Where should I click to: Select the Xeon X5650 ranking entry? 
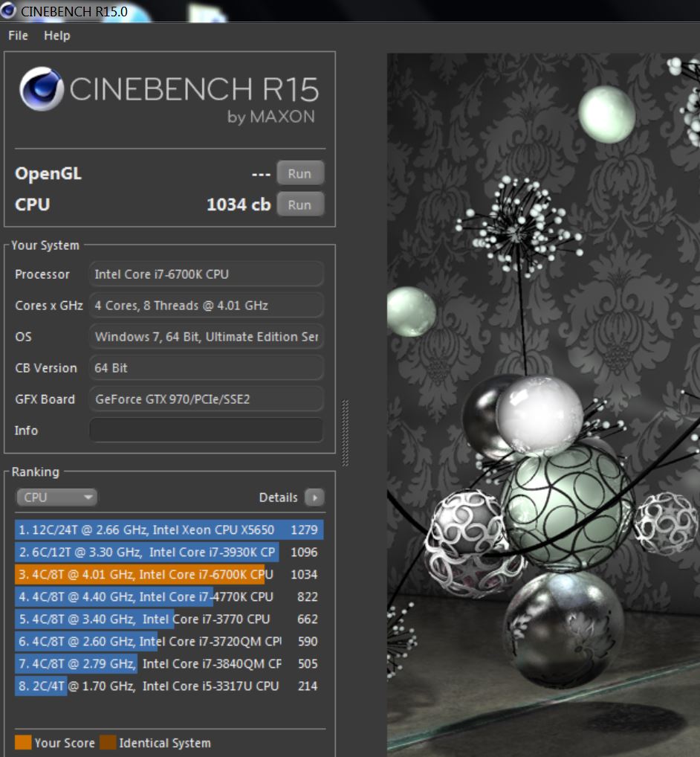(x=169, y=529)
